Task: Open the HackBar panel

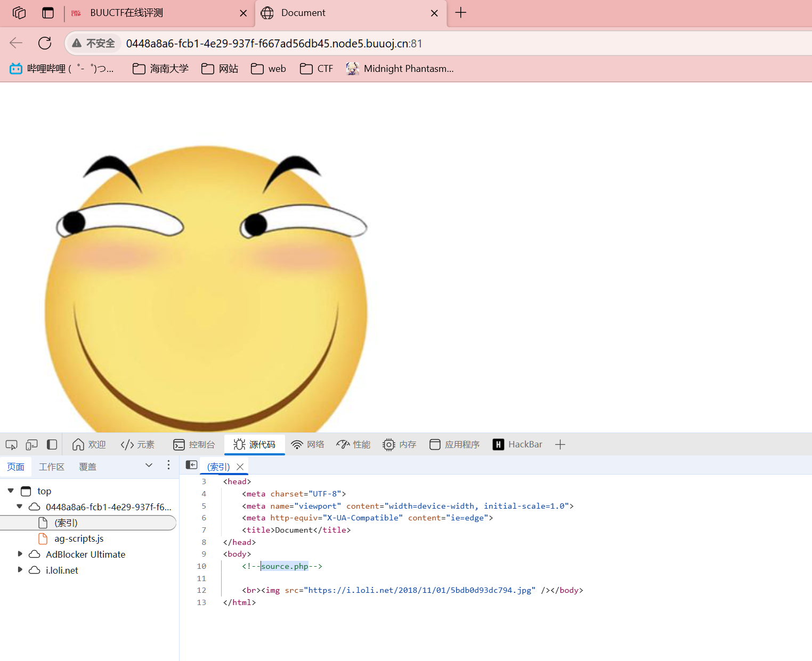Action: click(x=517, y=444)
